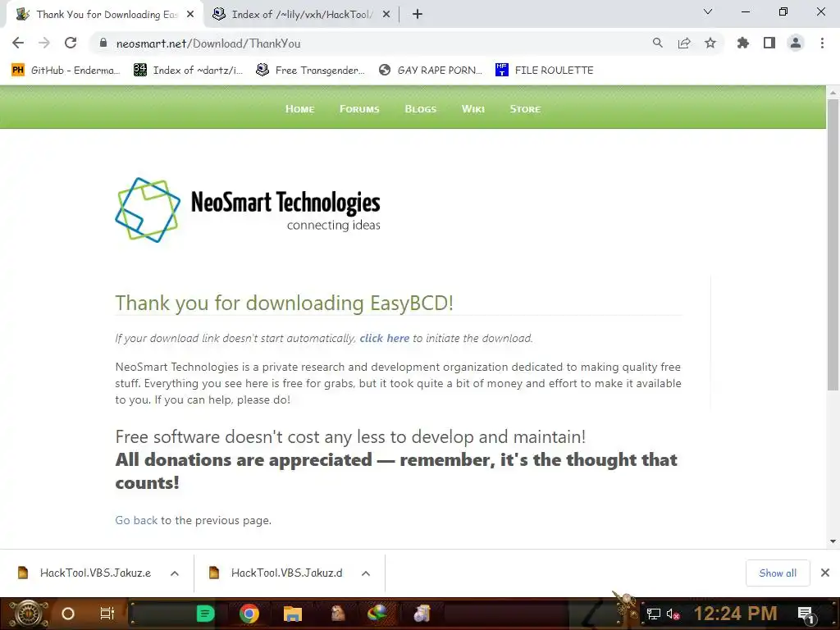This screenshot has width=840, height=630.
Task: Click the lock icon in the address bar
Action: (103, 43)
